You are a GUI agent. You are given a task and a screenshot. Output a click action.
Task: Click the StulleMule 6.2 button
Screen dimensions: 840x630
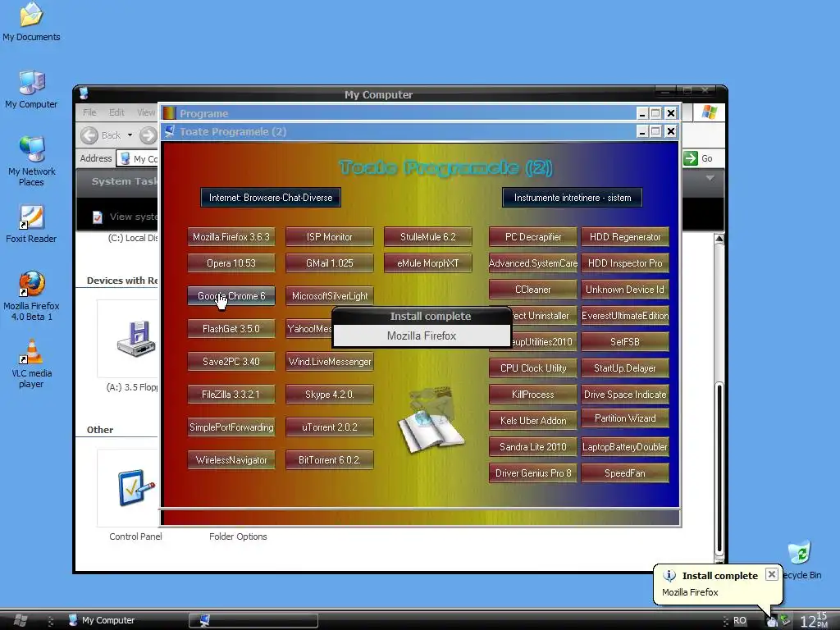pyautogui.click(x=428, y=237)
